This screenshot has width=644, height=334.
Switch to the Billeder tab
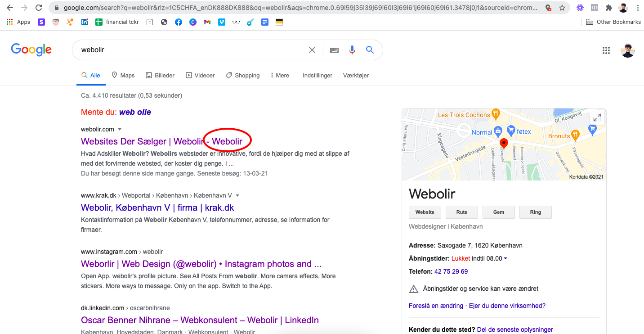tap(160, 75)
